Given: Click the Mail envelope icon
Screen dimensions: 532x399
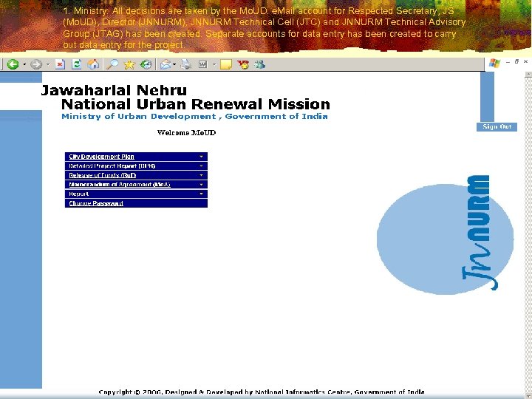Looking at the screenshot, I should click(166, 64).
